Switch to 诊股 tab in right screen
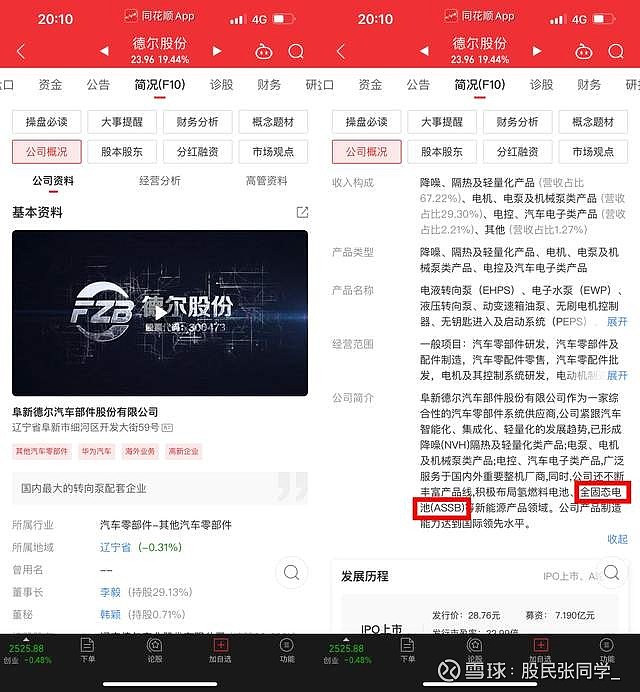The width and height of the screenshot is (640, 692). click(x=541, y=85)
